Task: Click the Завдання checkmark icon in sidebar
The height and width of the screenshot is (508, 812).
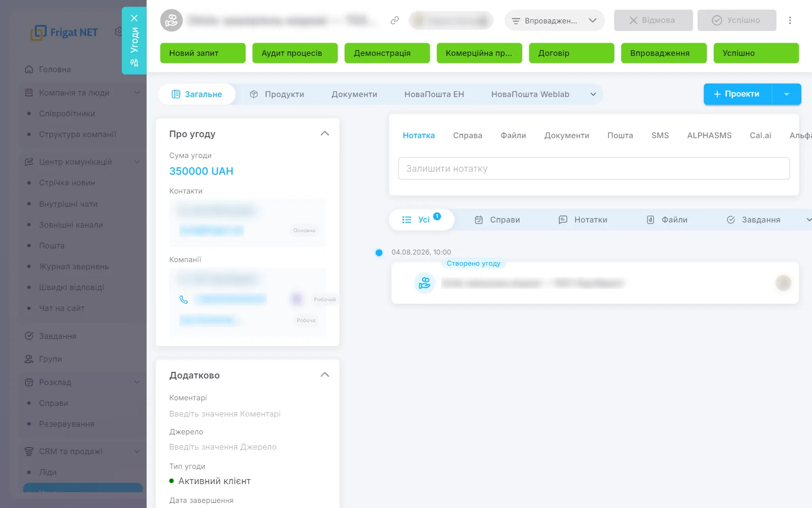Action: coord(29,336)
